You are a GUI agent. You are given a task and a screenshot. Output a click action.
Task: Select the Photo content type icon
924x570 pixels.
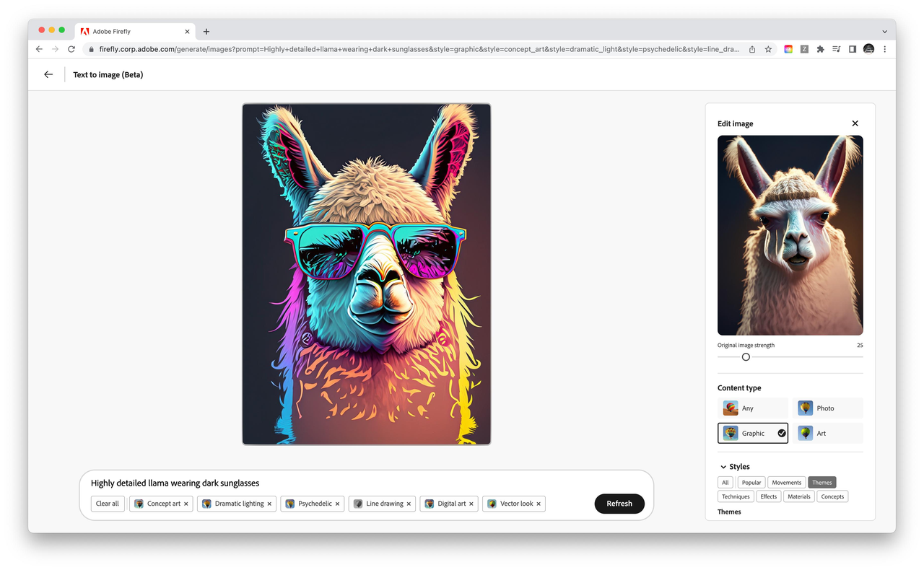[804, 408]
